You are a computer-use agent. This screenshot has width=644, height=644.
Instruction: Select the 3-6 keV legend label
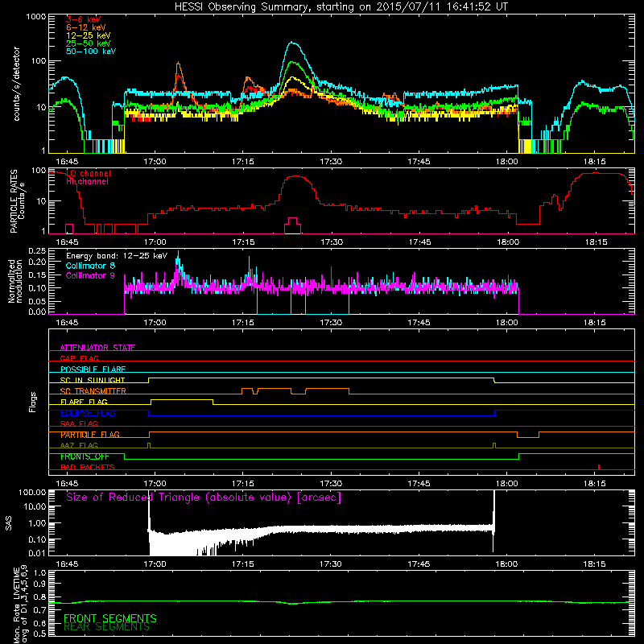(x=84, y=19)
